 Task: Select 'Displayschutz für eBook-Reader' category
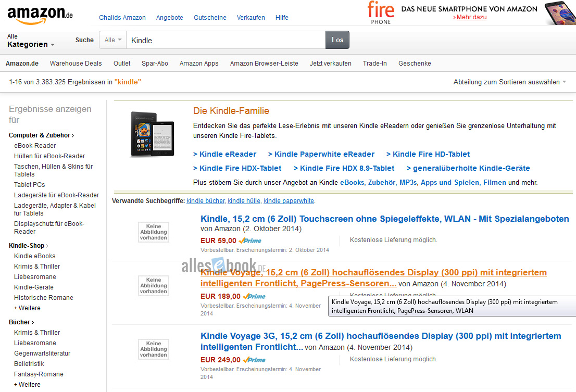[x=49, y=227]
